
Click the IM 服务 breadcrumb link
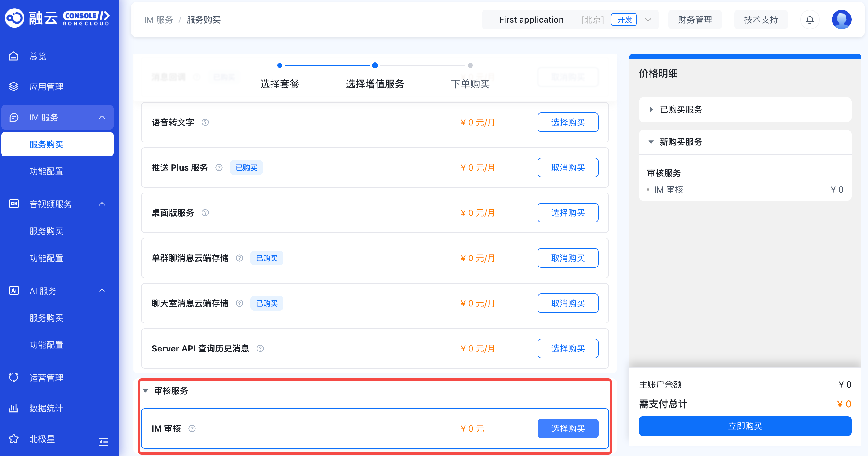159,20
